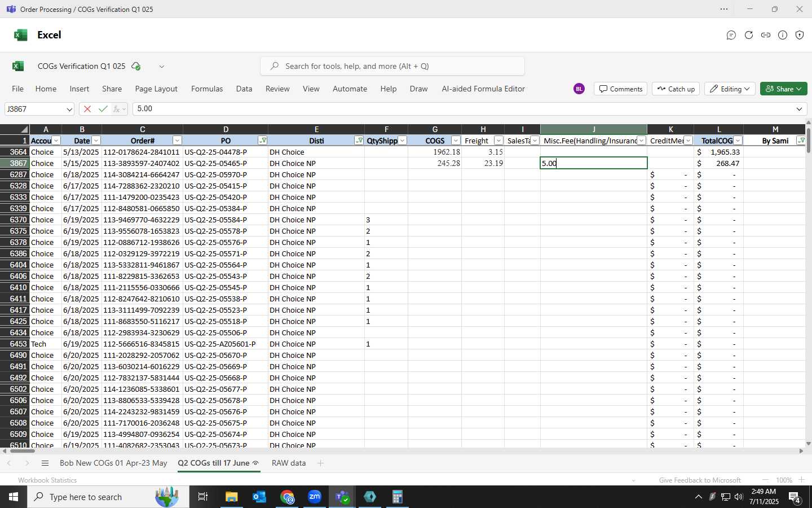The width and height of the screenshot is (812, 508).
Task: Click the 100% zoom level
Action: click(x=784, y=480)
